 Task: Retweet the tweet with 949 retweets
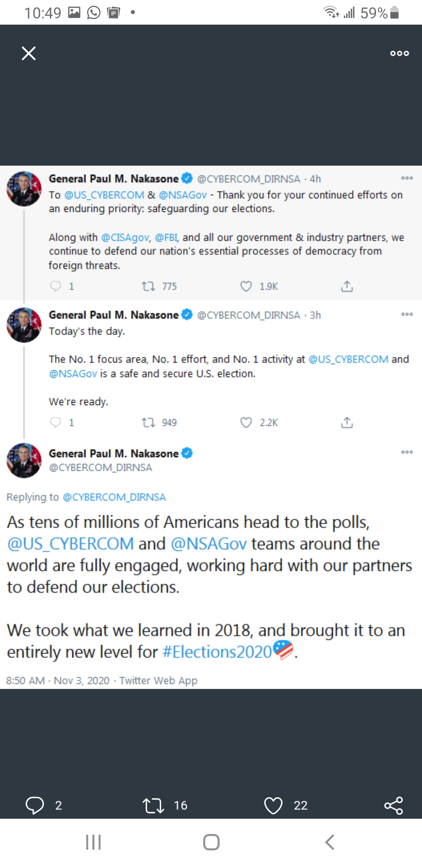tap(148, 423)
